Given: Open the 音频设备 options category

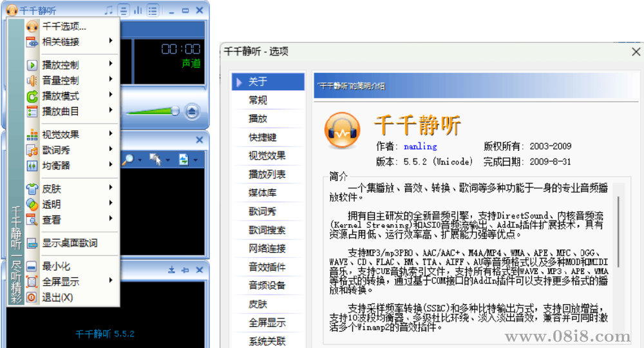Looking at the screenshot, I should pos(268,285).
